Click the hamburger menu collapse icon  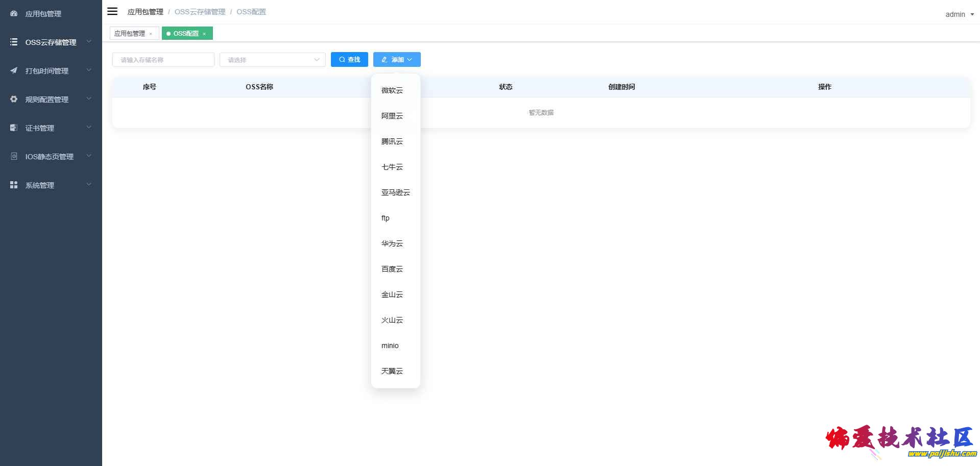[x=112, y=11]
